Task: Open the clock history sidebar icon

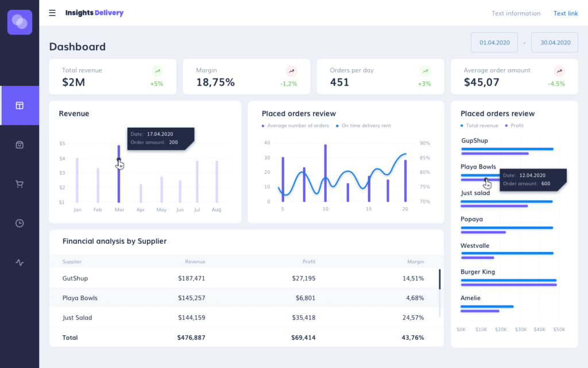Action: tap(20, 223)
